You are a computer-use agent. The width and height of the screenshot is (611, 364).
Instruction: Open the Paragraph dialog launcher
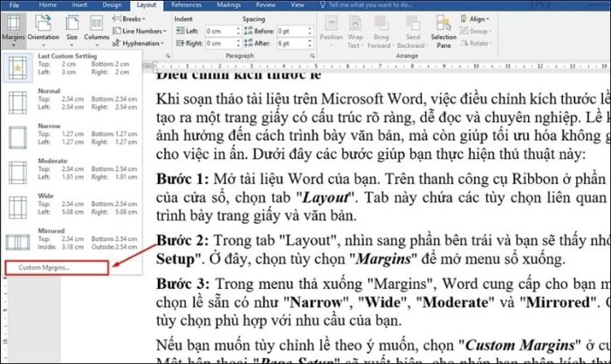click(x=312, y=56)
